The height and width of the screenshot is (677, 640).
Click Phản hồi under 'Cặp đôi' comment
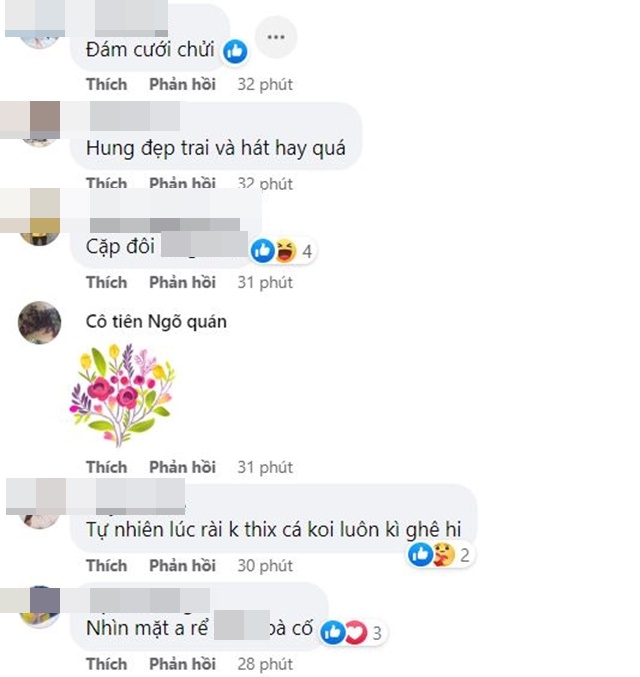(182, 282)
